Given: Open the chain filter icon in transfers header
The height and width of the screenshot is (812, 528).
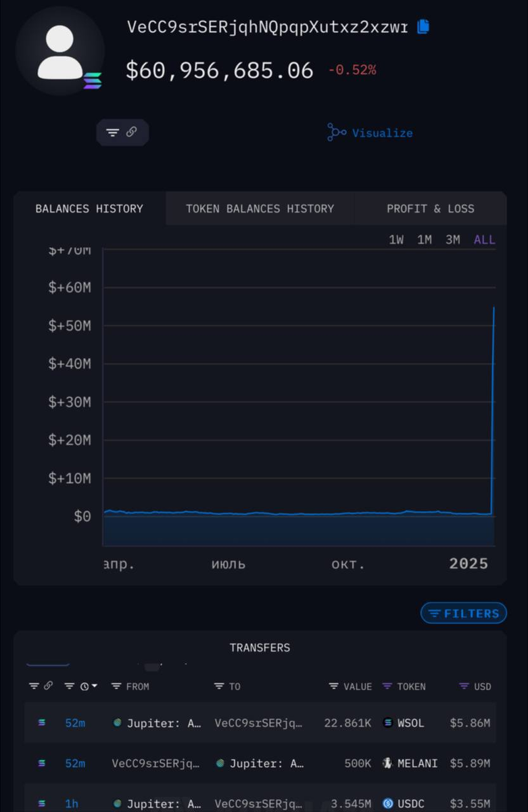Looking at the screenshot, I should click(x=34, y=686).
